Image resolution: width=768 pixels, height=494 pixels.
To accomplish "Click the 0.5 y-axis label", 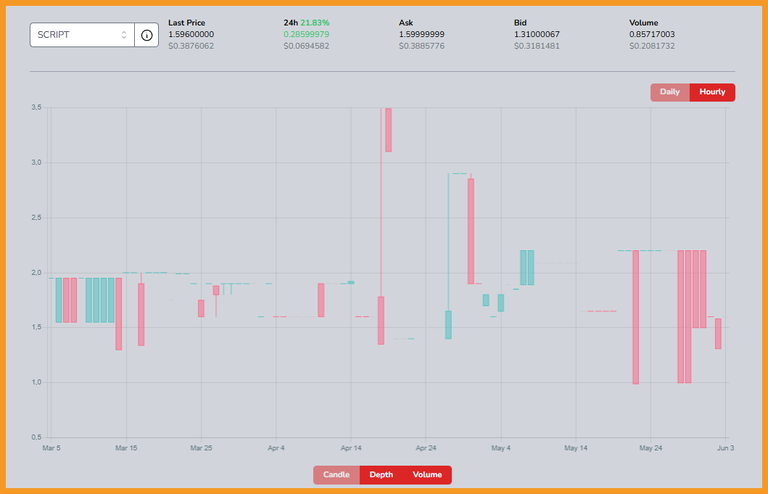I will point(36,437).
